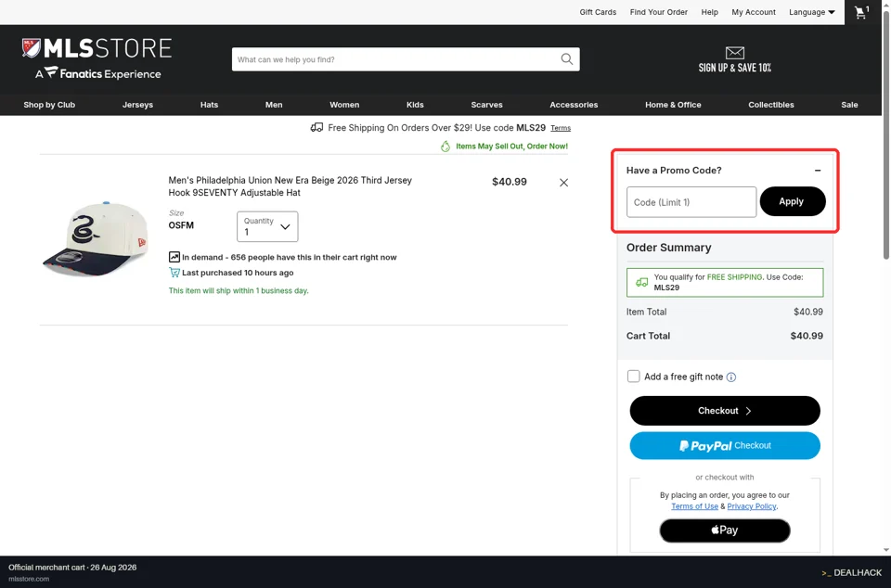Viewport: 891px width, 588px height.
Task: Pay with the Apple Pay button
Action: 725,530
